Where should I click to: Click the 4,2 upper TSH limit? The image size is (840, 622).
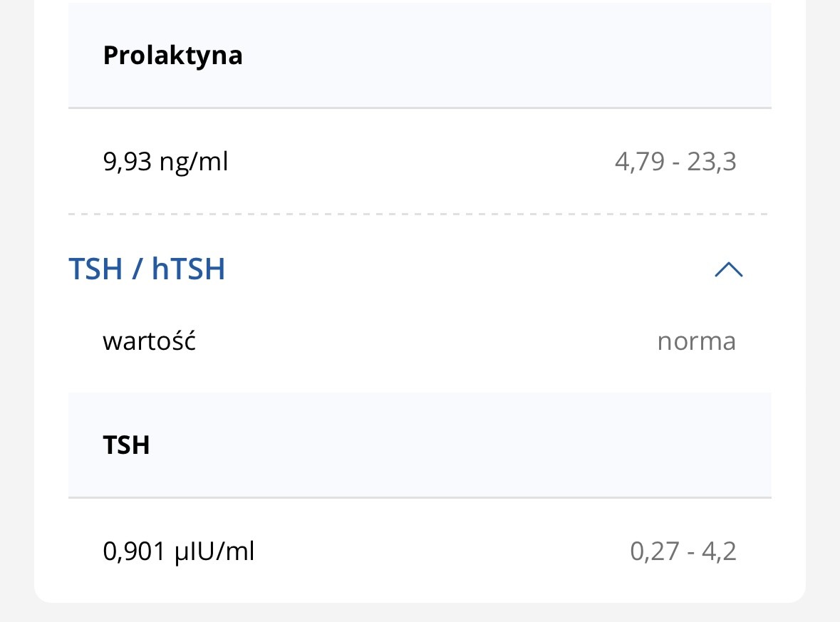(719, 551)
